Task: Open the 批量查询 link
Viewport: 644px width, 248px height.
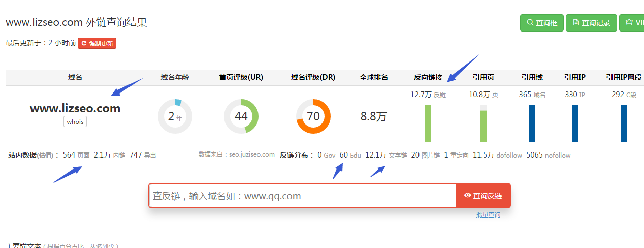Action: tap(488, 215)
